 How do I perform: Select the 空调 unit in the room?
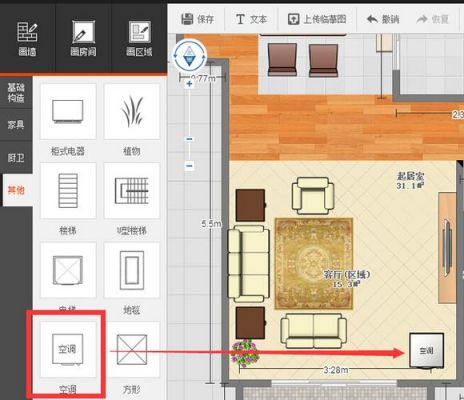[427, 351]
